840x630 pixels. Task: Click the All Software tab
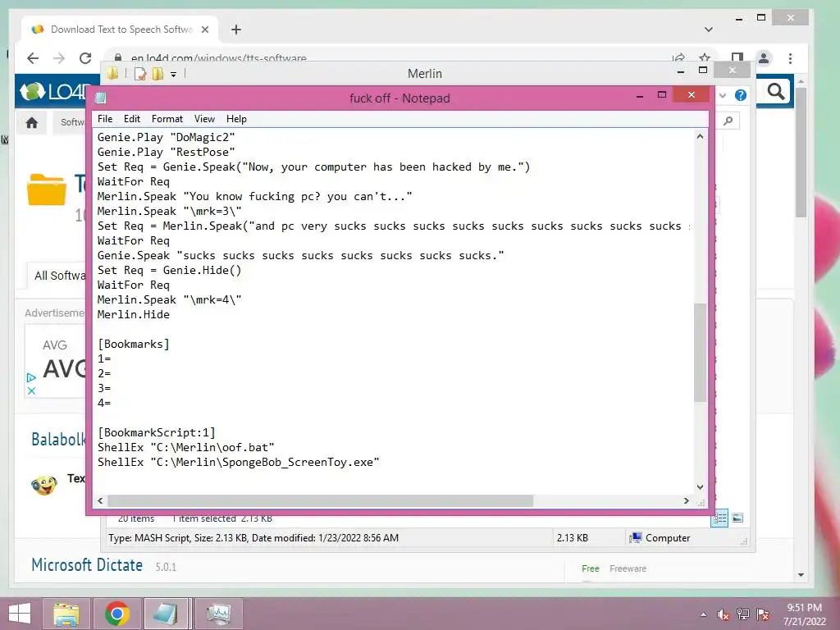pyautogui.click(x=59, y=276)
